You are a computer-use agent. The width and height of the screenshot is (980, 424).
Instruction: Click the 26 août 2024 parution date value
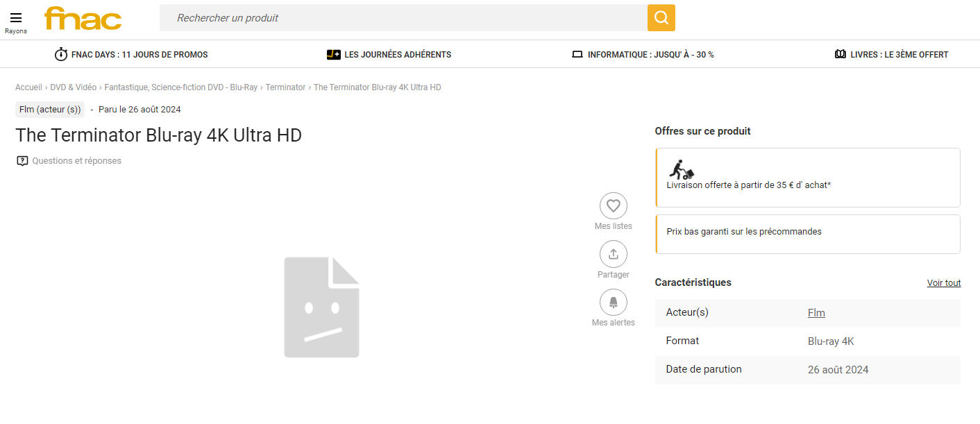(x=838, y=370)
